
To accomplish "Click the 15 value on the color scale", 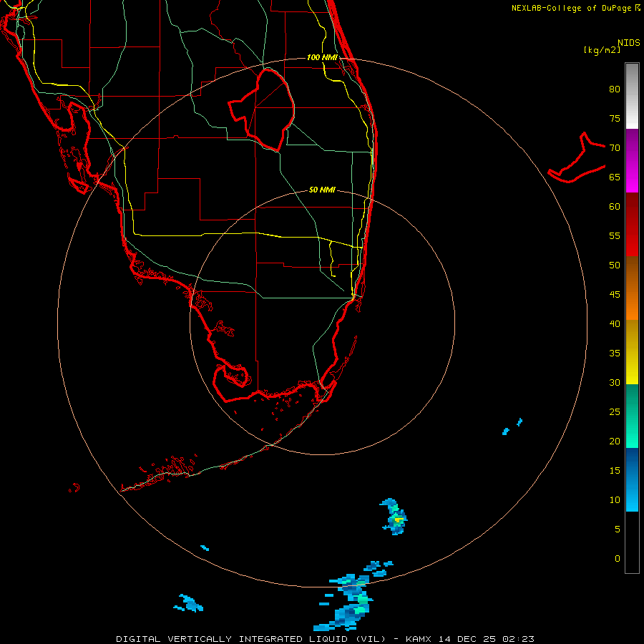I will tap(615, 471).
